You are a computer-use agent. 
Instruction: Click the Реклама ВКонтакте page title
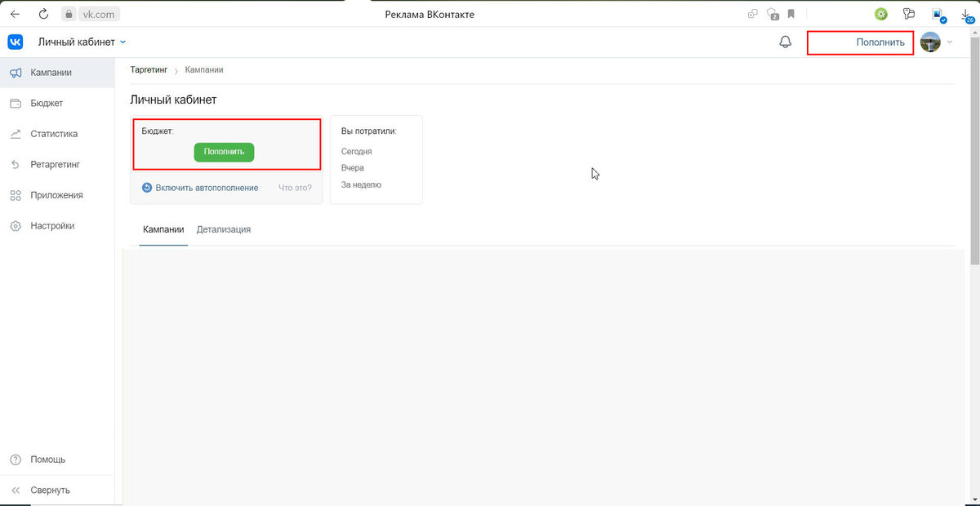point(429,14)
